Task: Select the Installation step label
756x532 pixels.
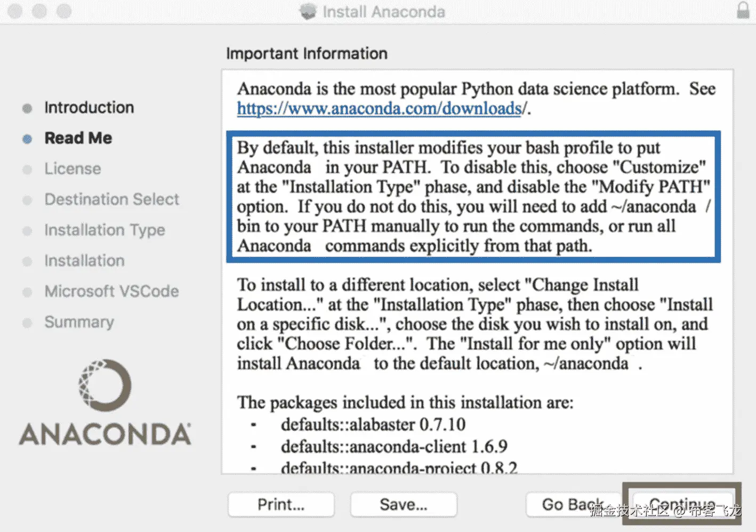Action: pyautogui.click(x=84, y=261)
